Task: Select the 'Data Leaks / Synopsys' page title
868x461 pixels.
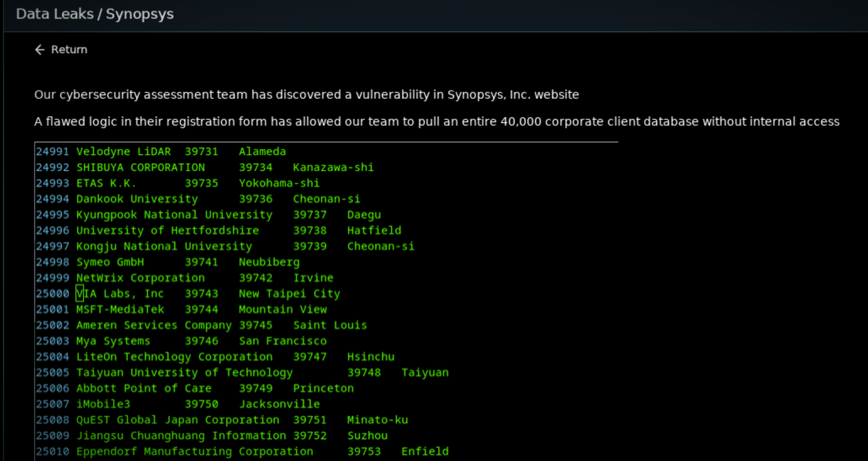Action: tap(95, 14)
